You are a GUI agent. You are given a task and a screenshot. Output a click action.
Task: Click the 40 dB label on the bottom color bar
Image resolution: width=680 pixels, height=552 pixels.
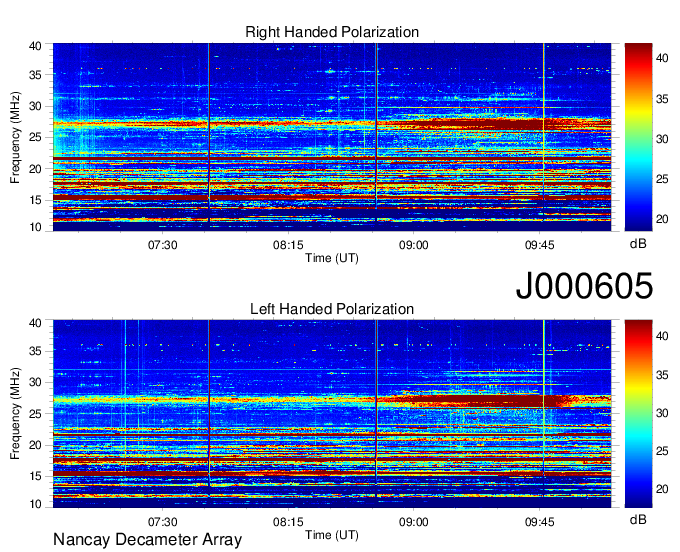tap(662, 336)
